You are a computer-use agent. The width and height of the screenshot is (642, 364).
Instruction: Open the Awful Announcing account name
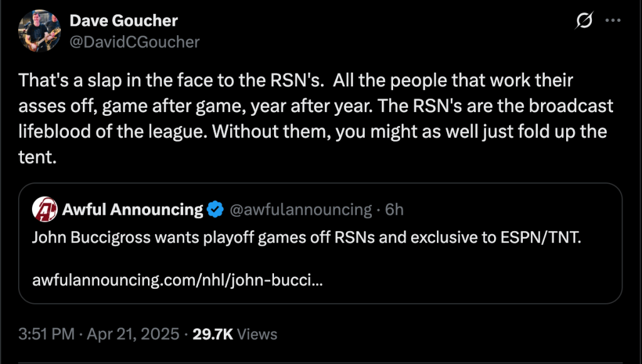point(132,209)
